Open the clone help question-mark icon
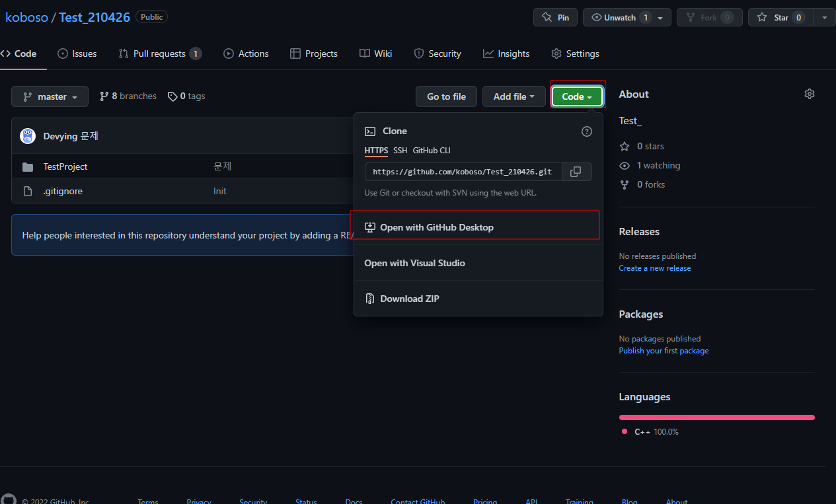The image size is (836, 504). click(x=587, y=131)
